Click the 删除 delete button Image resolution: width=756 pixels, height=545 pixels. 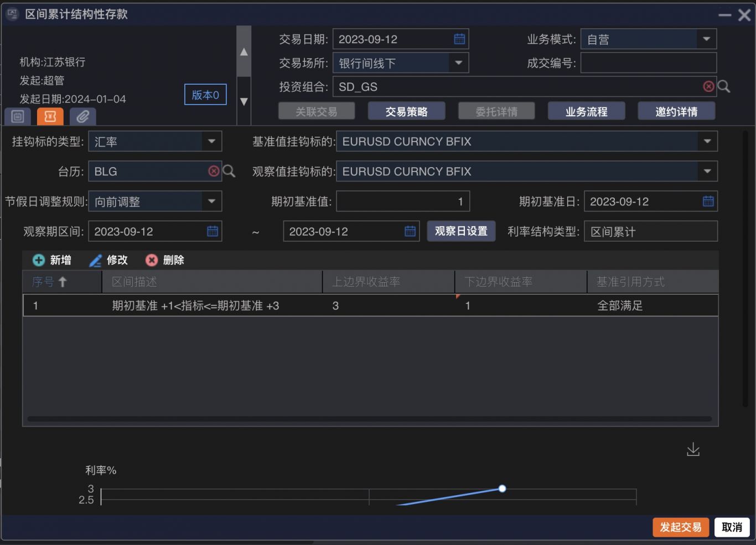tap(165, 260)
